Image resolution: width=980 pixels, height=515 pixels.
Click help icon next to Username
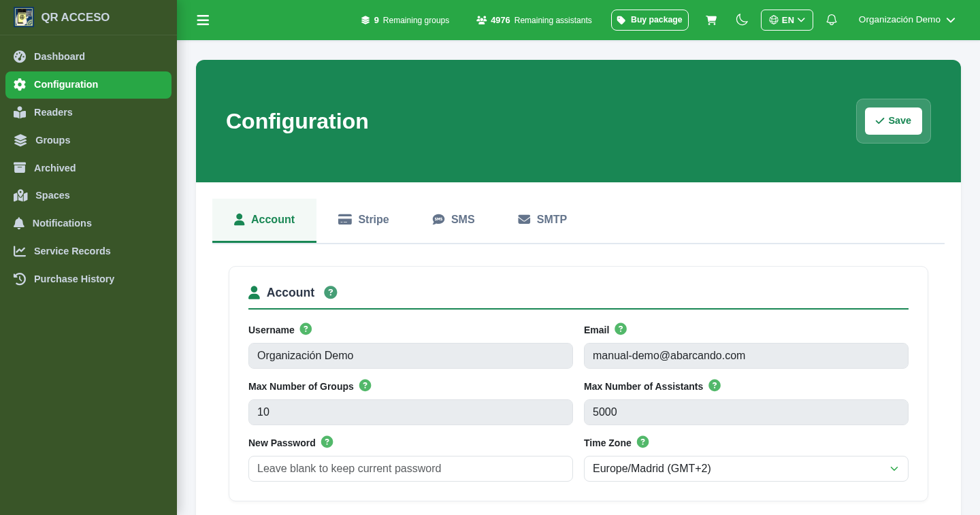(x=306, y=329)
